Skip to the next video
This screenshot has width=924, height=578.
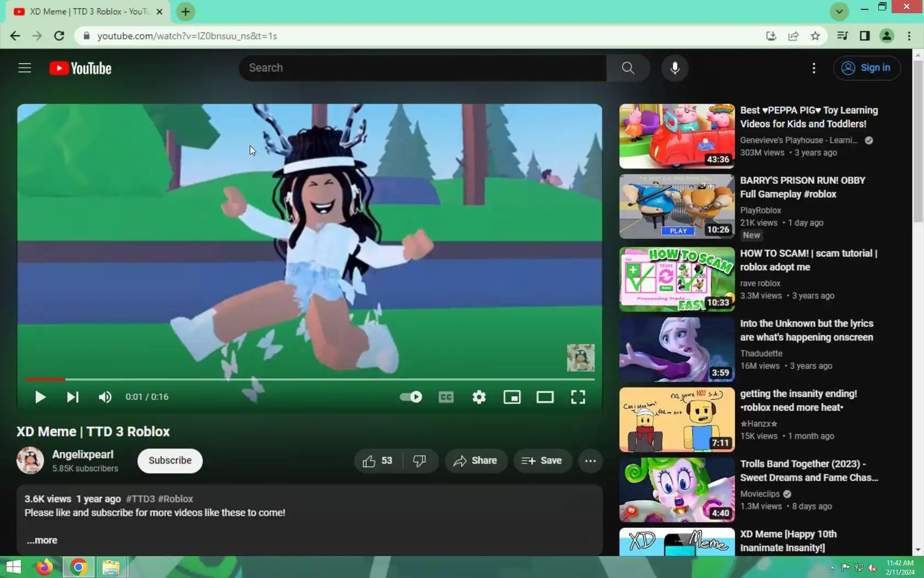tap(73, 397)
